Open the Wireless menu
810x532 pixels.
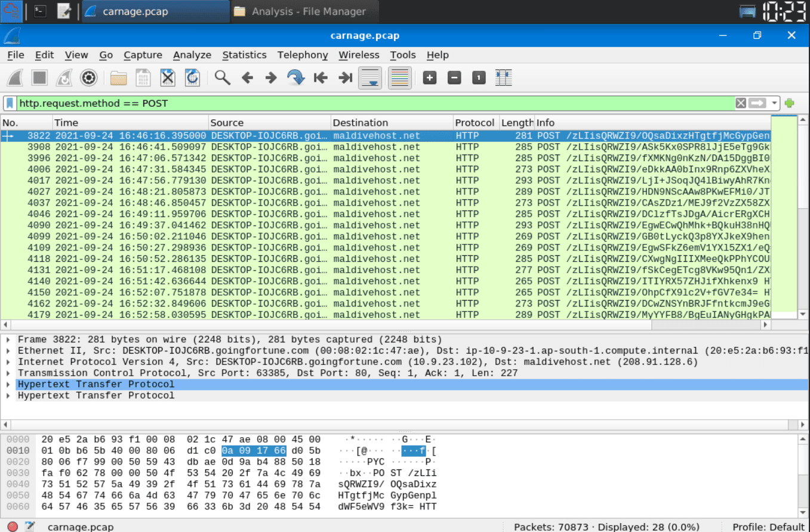point(359,55)
